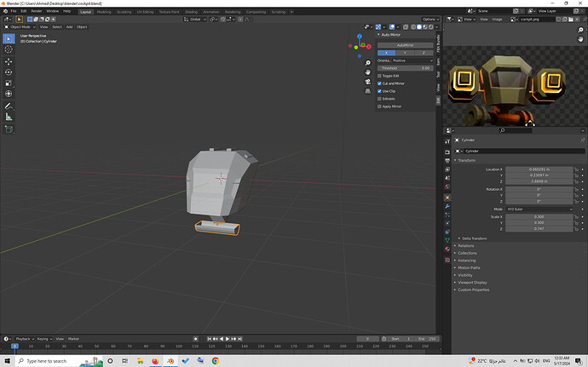
Task: Click the AutoMirror button
Action: 405,45
